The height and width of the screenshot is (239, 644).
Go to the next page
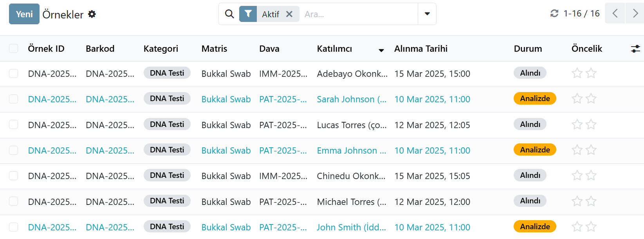click(x=635, y=13)
